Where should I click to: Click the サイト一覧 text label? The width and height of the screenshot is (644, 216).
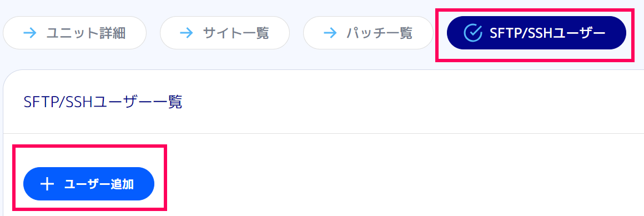pyautogui.click(x=236, y=33)
